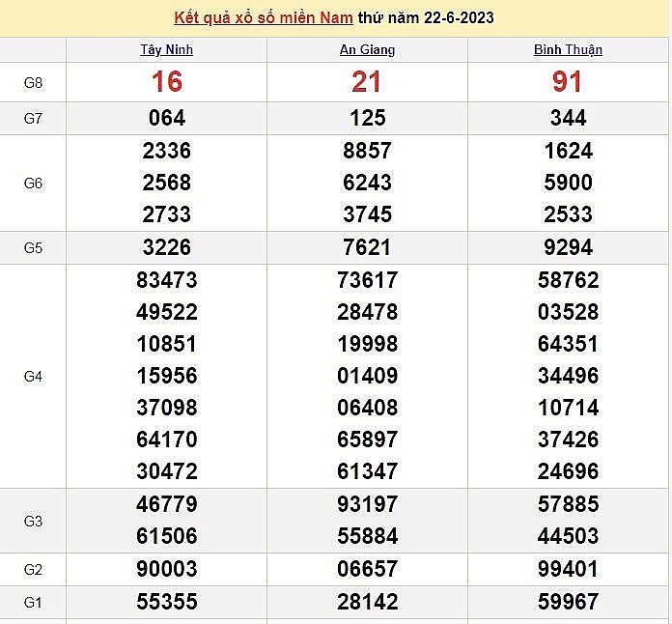Select the G7 prize row label

33,118
